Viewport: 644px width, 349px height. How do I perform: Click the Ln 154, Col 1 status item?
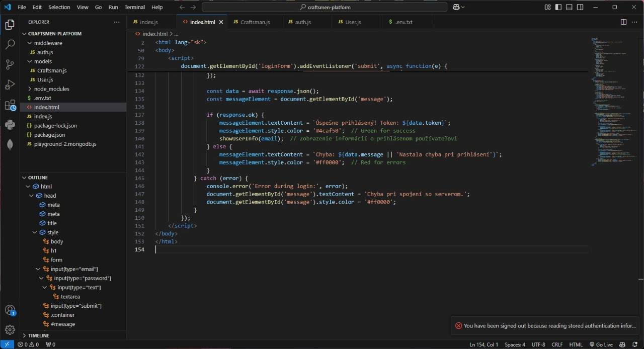[x=484, y=344]
